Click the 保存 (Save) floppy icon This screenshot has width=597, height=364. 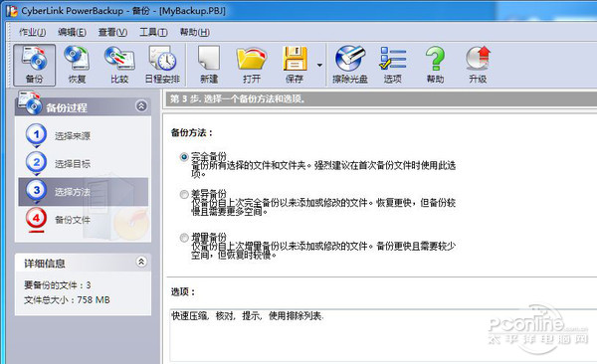(x=295, y=65)
